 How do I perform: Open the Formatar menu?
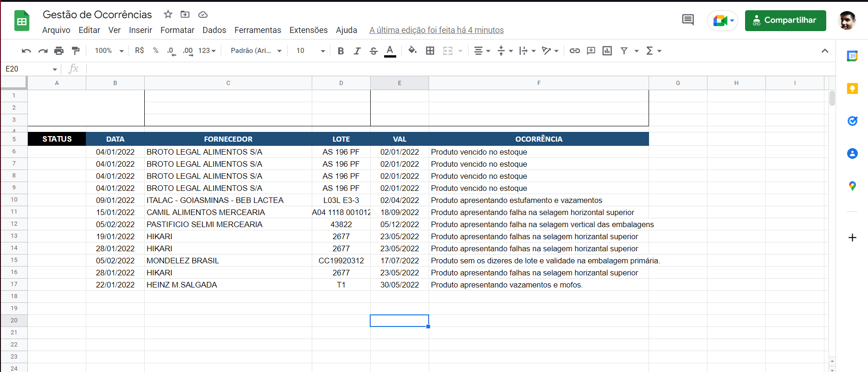pos(177,30)
